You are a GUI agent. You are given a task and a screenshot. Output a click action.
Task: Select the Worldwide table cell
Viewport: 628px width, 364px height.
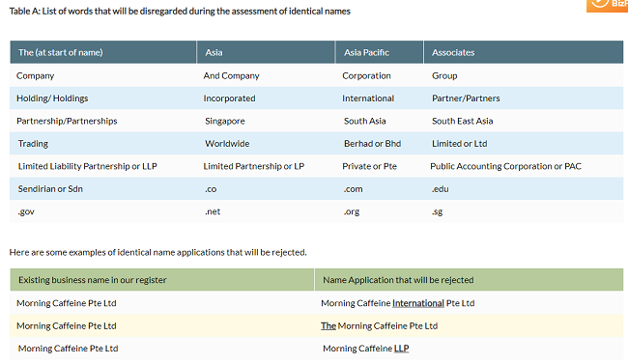(266, 143)
